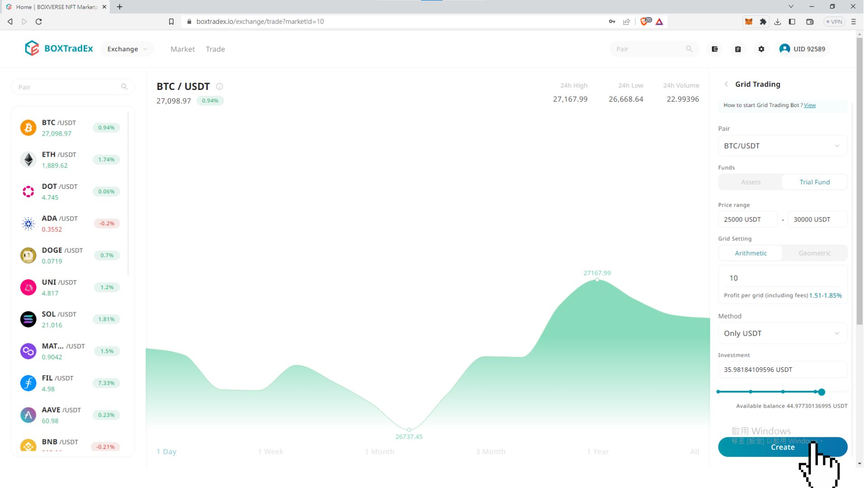868x488 pixels.
Task: Open settings gear icon in header
Action: click(761, 49)
